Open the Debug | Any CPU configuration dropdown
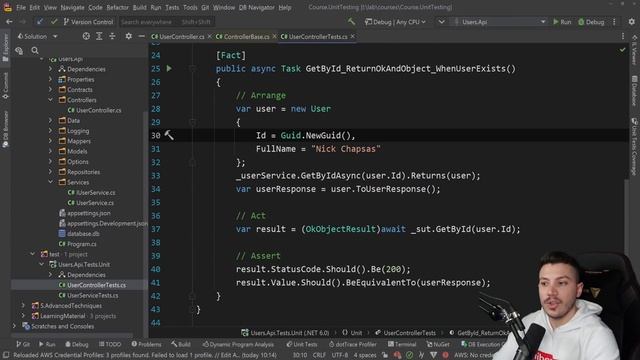 pos(395,22)
